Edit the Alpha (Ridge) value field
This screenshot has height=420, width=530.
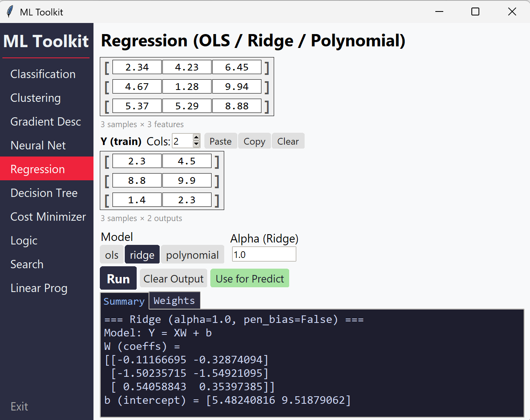[x=264, y=254]
